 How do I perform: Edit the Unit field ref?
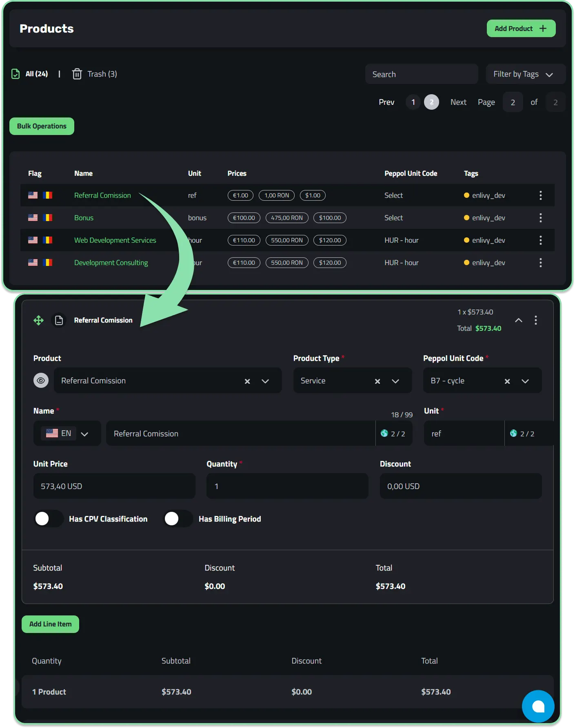pos(464,433)
